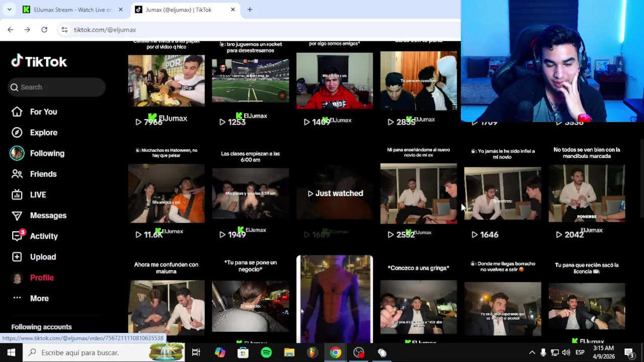
Task: Click the Following accounts heading
Action: point(41,327)
